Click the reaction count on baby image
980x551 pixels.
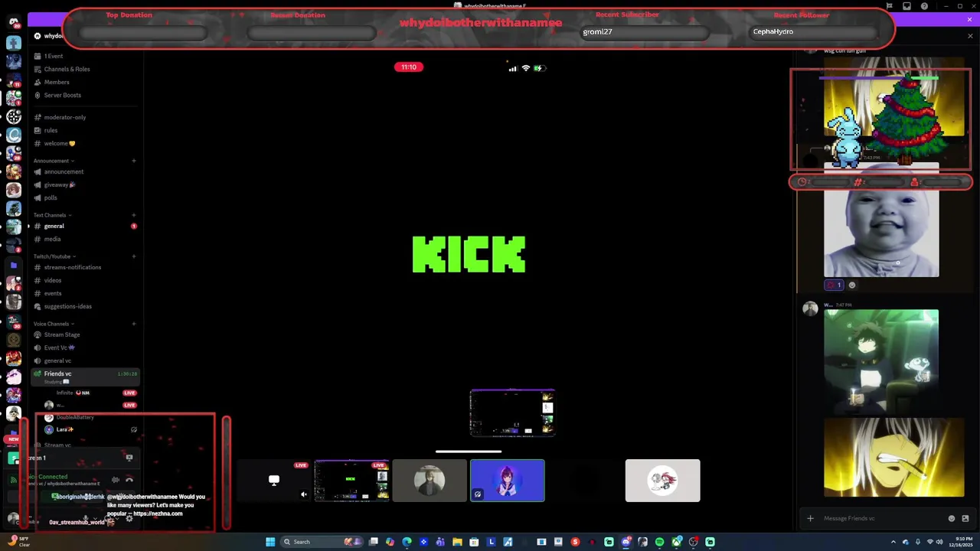(x=834, y=285)
